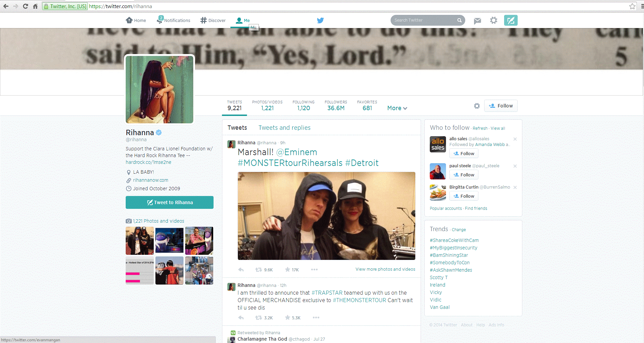Image resolution: width=644 pixels, height=343 pixels.
Task: Open the hardrock.co/1mse2ne link
Action: [148, 162]
